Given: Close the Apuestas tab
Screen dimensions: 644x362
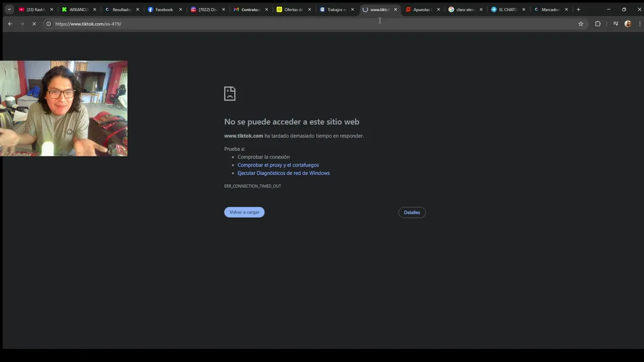Looking at the screenshot, I should [438, 10].
